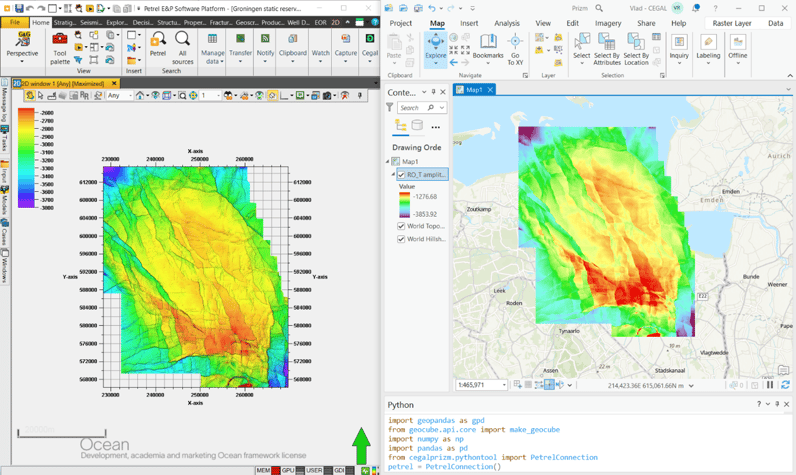Click the Contents options three-dot menu
Viewport: 796px width, 475px height.
(x=436, y=127)
